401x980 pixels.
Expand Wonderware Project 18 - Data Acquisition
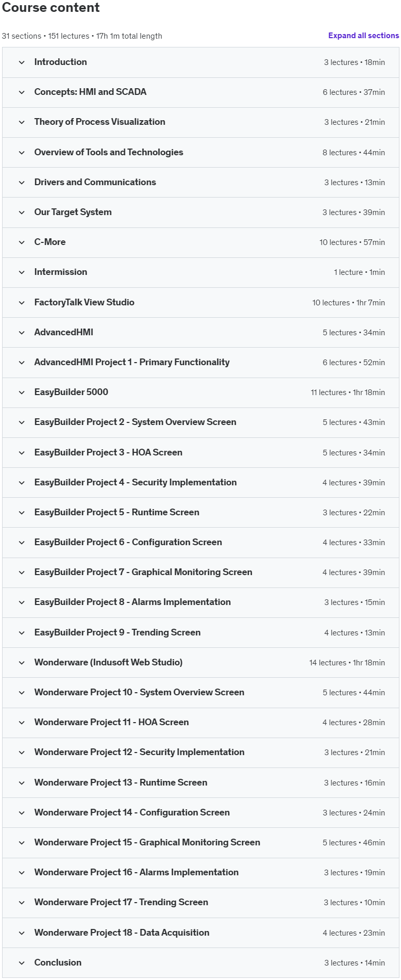tap(122, 933)
